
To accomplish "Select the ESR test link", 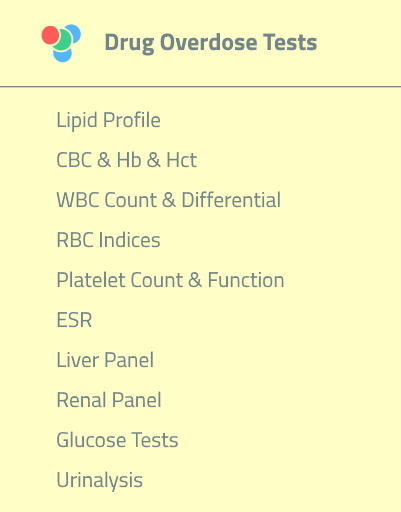I will 74,320.
